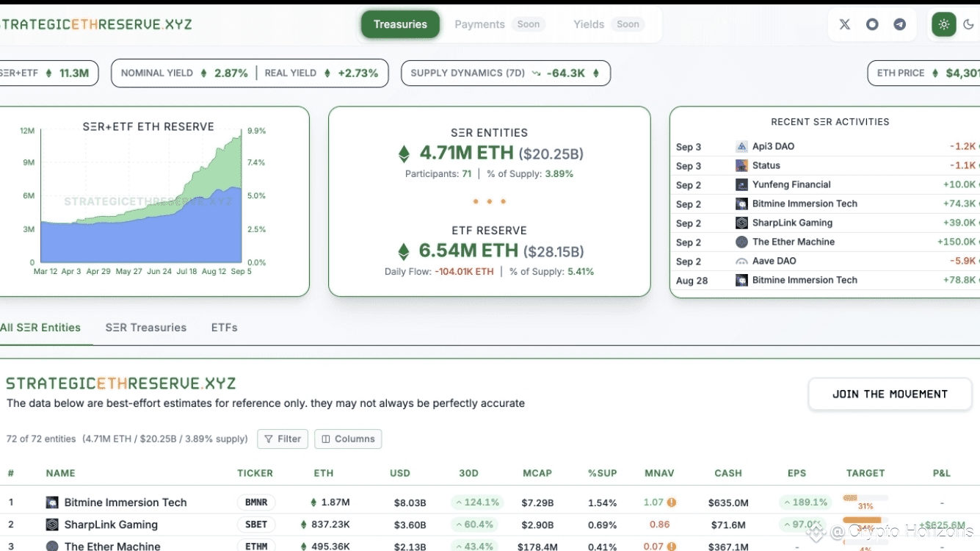The width and height of the screenshot is (980, 551).
Task: Sort by the NAME column header
Action: 60,473
